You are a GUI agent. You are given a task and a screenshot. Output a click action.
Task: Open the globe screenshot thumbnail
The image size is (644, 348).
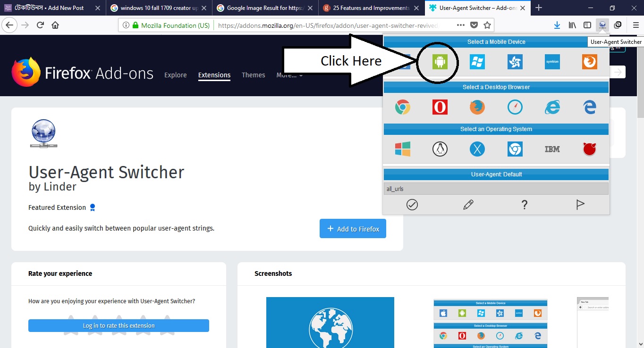(330, 323)
